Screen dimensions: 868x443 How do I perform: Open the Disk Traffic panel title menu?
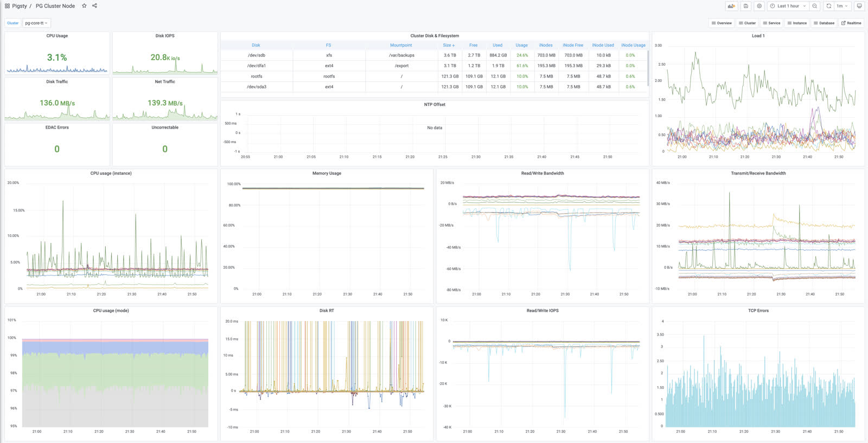57,81
